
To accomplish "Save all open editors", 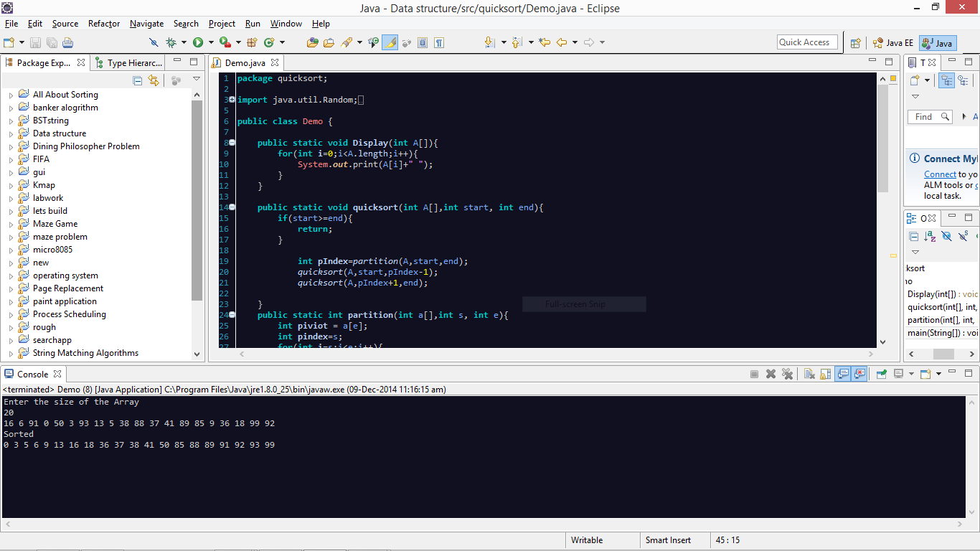I will click(52, 42).
